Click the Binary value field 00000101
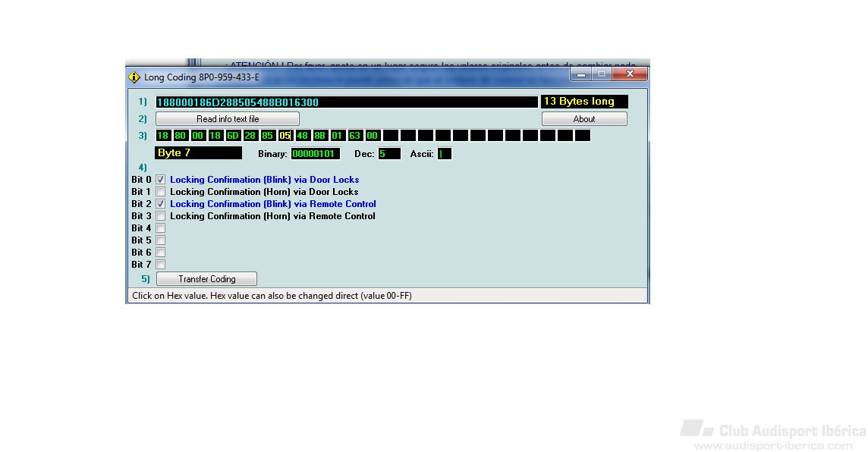This screenshot has width=868, height=452. [x=315, y=154]
